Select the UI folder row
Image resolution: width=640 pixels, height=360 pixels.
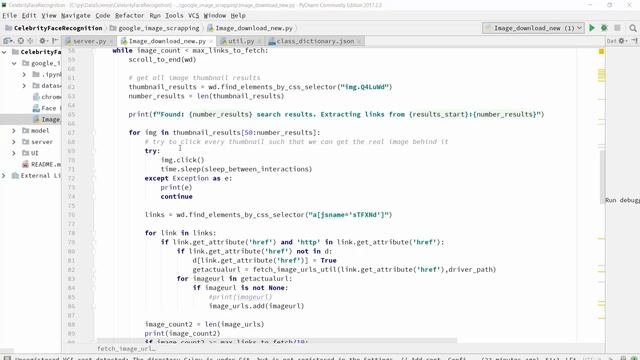pos(31,153)
